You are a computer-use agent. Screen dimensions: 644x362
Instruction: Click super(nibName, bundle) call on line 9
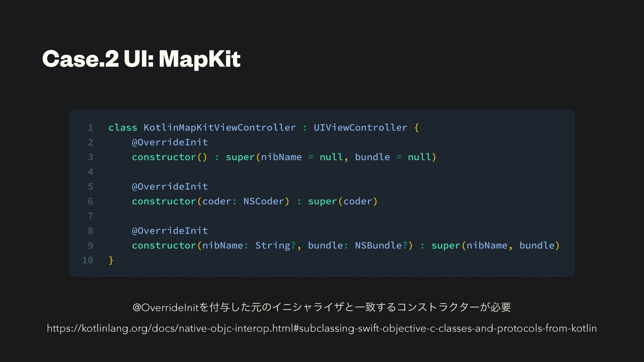tap(495, 246)
